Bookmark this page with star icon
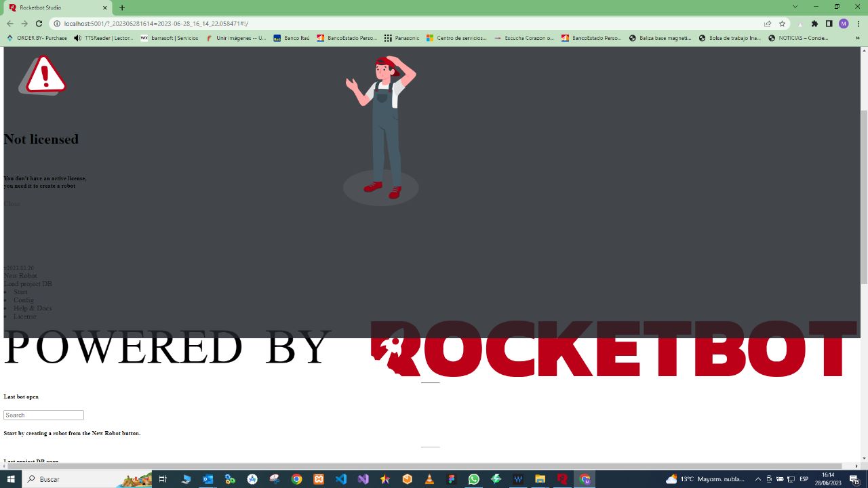The height and width of the screenshot is (488, 868). 782,24
